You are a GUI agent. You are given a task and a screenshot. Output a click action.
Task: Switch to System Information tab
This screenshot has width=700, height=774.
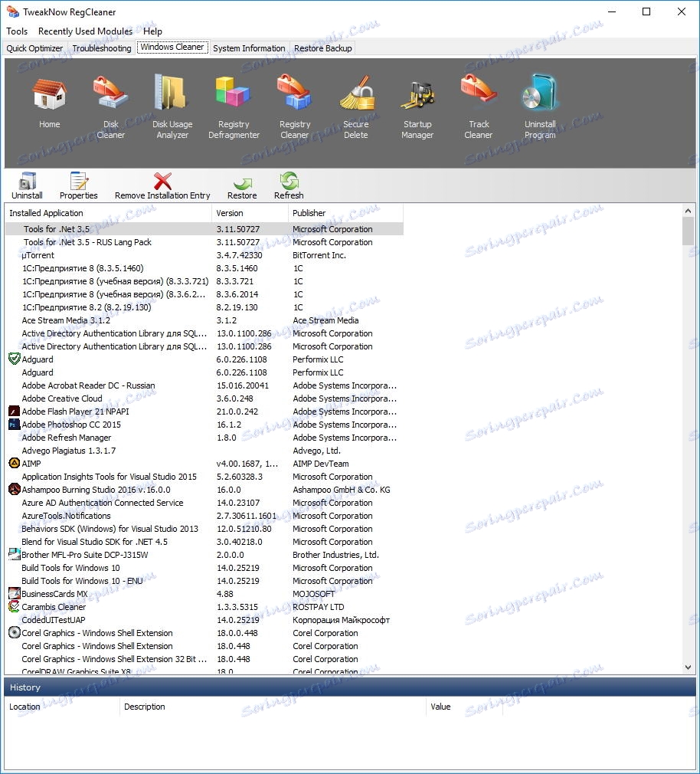point(249,48)
